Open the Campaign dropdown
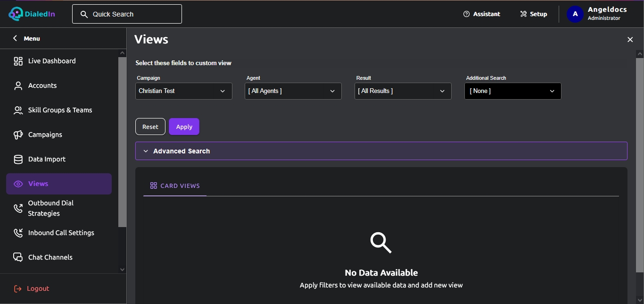This screenshot has height=304, width=644. (x=184, y=91)
